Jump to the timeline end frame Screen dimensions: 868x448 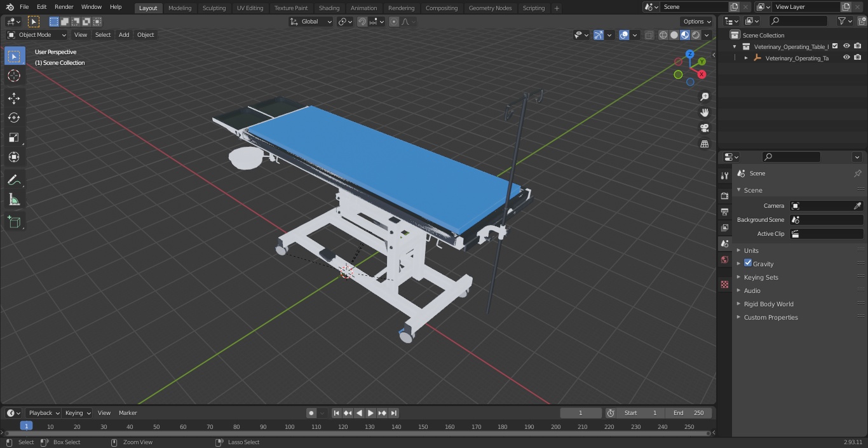[394, 413]
